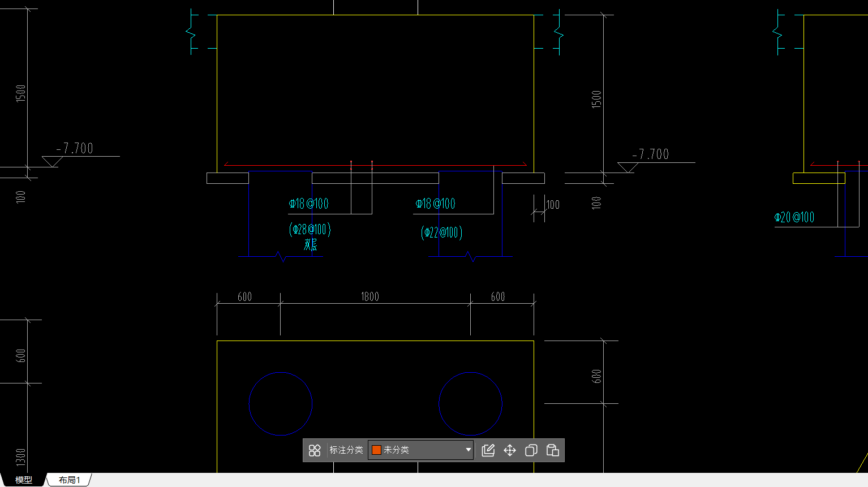
Task: Select the left blue circle in plan view
Action: coord(281,404)
